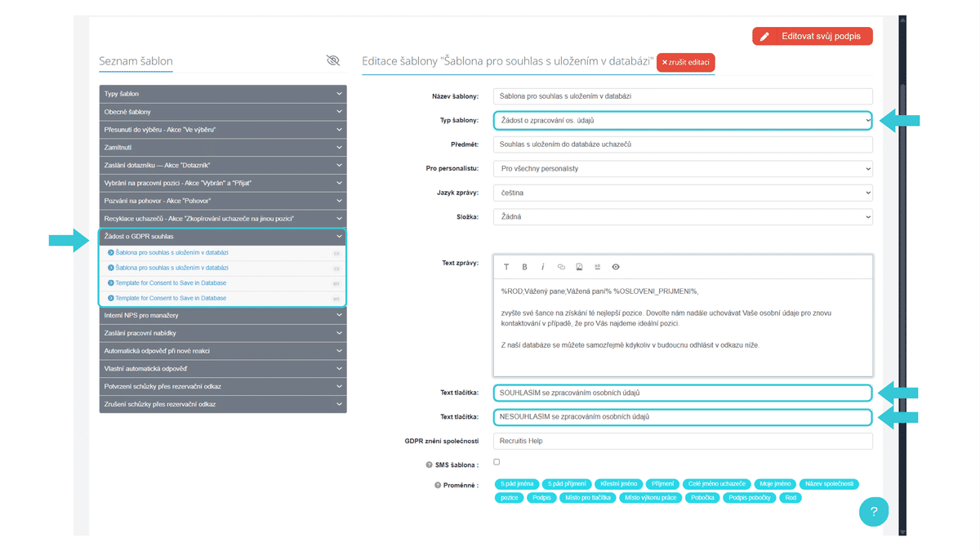Expand the Typy šablon section

point(223,94)
